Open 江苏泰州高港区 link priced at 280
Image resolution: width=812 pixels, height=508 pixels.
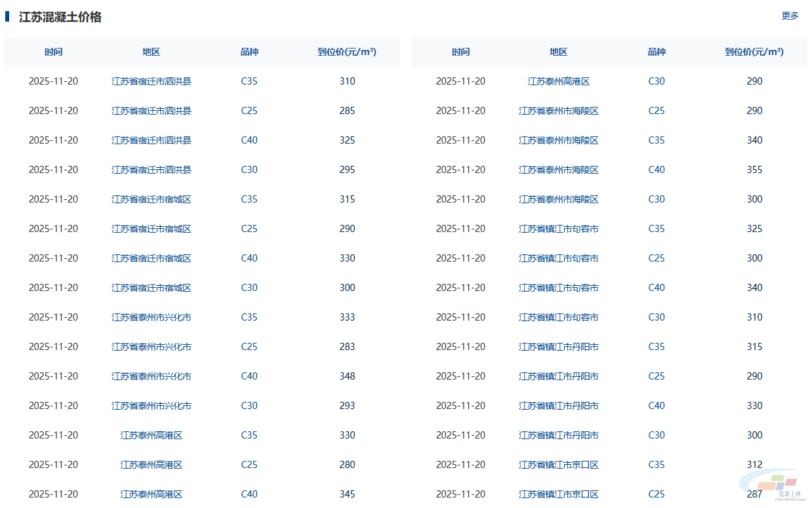(152, 465)
